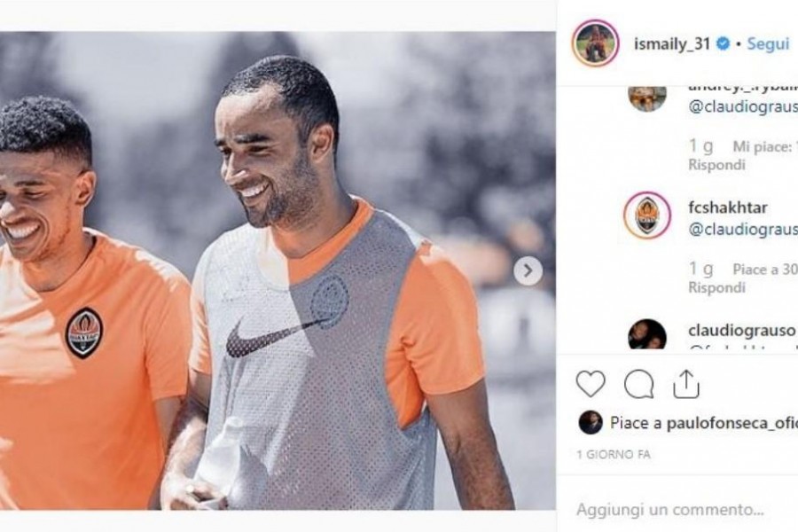Open claudiograuso commenter avatar
798x532 pixels.
pyautogui.click(x=647, y=334)
